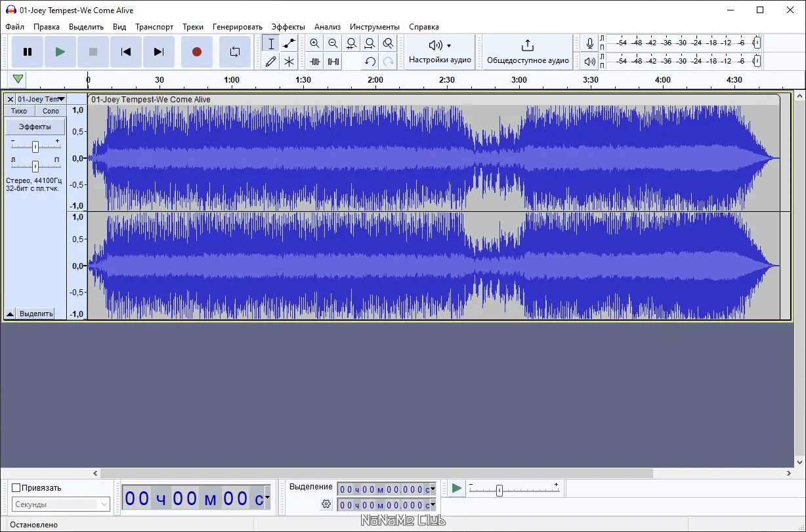Open the time display format dropdown arrow
The image size is (806, 532).
(267, 499)
